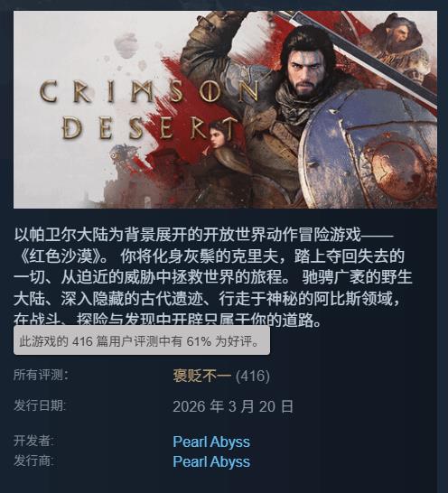Click the game description paragraph
The height and width of the screenshot is (493, 448).
(x=213, y=277)
